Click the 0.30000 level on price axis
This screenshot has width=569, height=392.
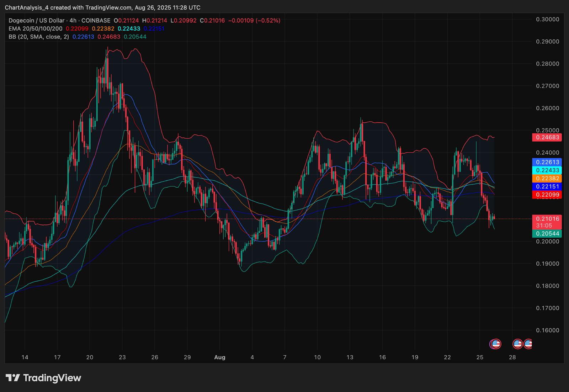548,19
